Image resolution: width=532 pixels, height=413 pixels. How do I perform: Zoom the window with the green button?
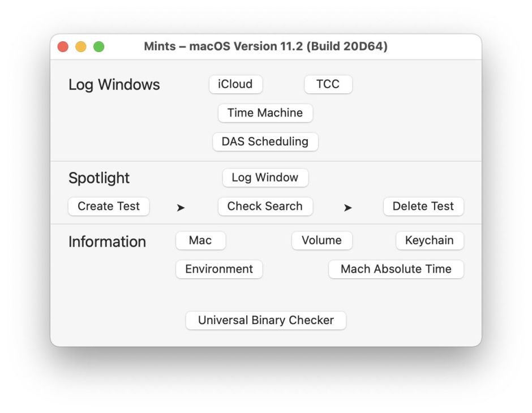(99, 47)
